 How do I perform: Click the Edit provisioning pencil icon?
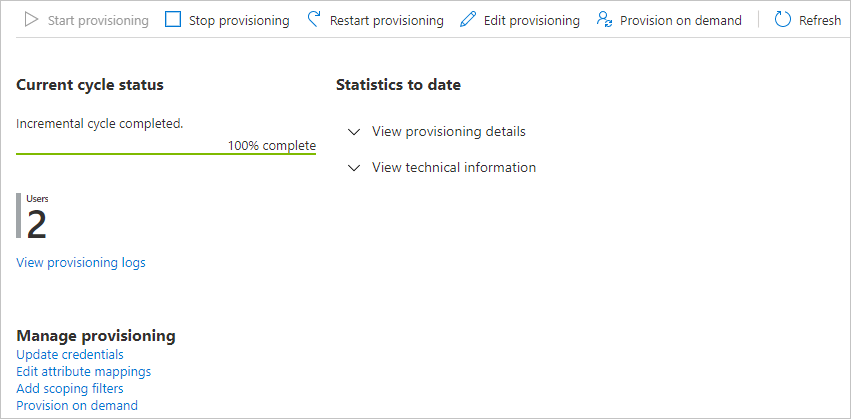468,20
